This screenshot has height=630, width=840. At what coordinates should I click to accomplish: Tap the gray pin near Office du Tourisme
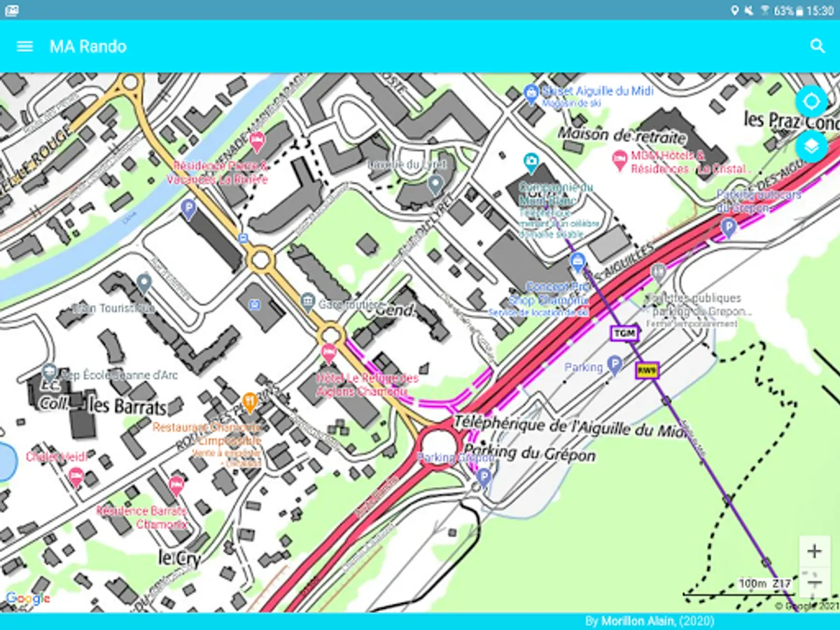point(144,283)
